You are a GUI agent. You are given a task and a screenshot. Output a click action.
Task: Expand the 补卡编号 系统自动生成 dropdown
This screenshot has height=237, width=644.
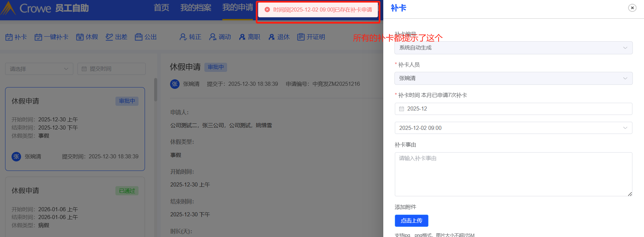[513, 48]
